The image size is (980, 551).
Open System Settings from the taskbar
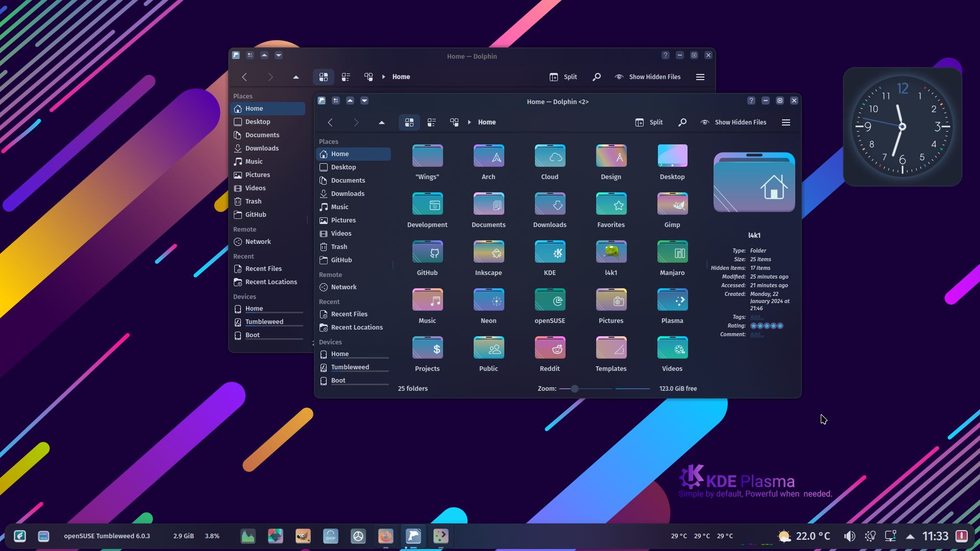coord(358,536)
